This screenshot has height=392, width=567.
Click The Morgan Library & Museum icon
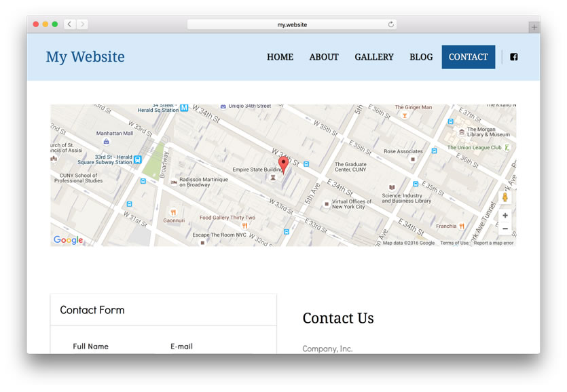462,132
